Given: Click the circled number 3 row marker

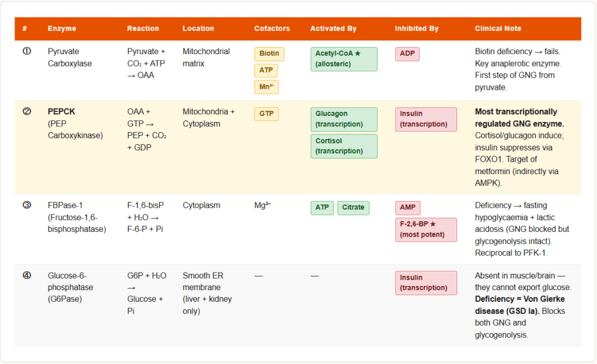Looking at the screenshot, I should pyautogui.click(x=26, y=206).
